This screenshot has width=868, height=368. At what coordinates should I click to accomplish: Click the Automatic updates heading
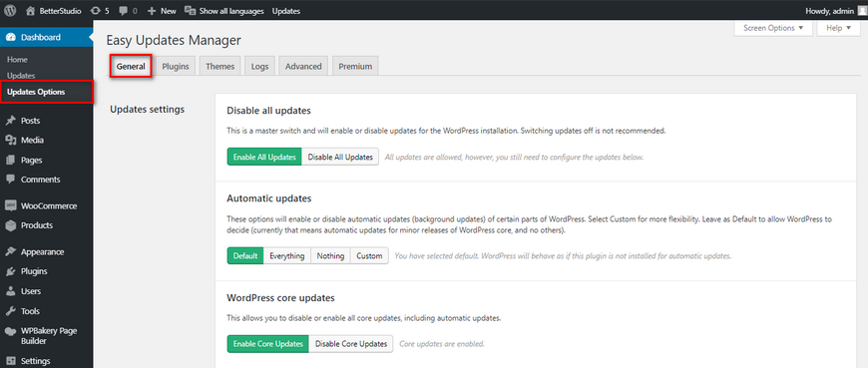pyautogui.click(x=269, y=198)
